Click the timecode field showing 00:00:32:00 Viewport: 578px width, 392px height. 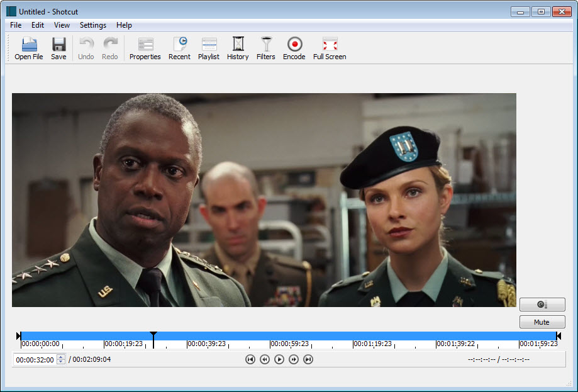pyautogui.click(x=35, y=359)
